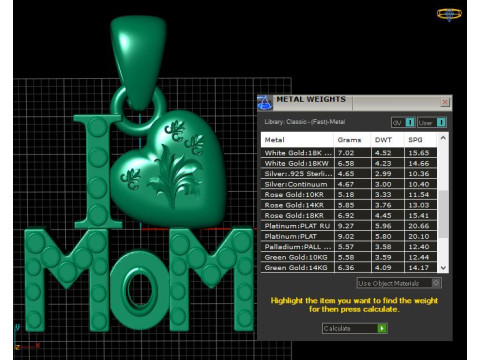Click the green arrow on Calculate
Screen dimensions: 480x360
pyautogui.click(x=382, y=328)
